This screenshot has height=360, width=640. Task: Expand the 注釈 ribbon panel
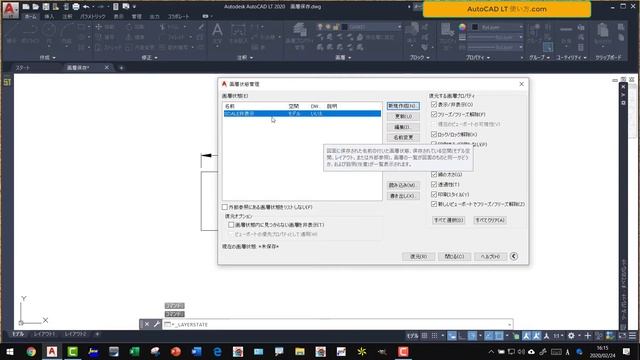click(245, 58)
